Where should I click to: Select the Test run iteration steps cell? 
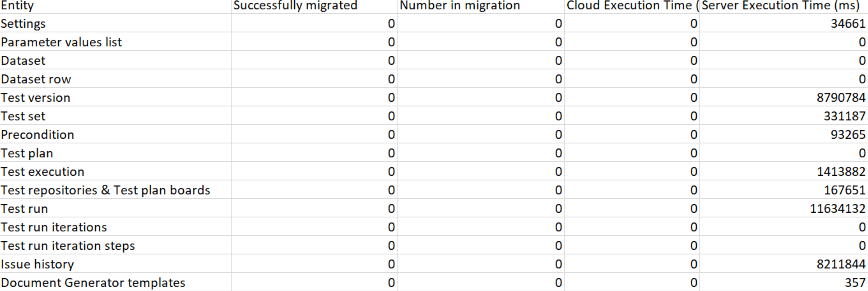115,245
